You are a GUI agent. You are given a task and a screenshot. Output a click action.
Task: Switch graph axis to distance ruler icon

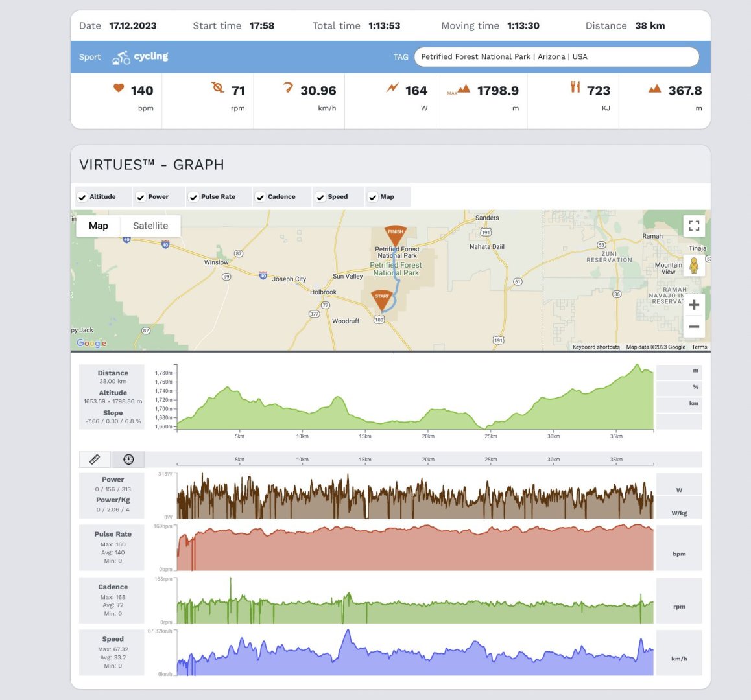click(x=95, y=460)
